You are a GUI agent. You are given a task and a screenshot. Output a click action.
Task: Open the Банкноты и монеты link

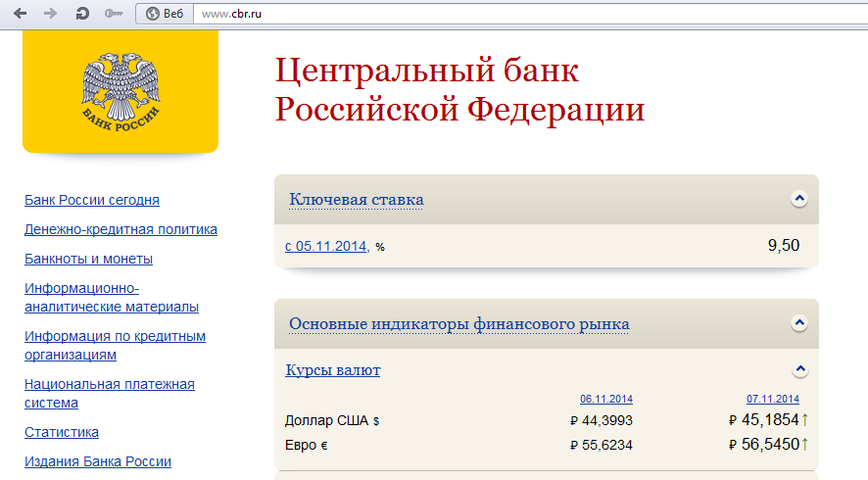[x=88, y=259]
